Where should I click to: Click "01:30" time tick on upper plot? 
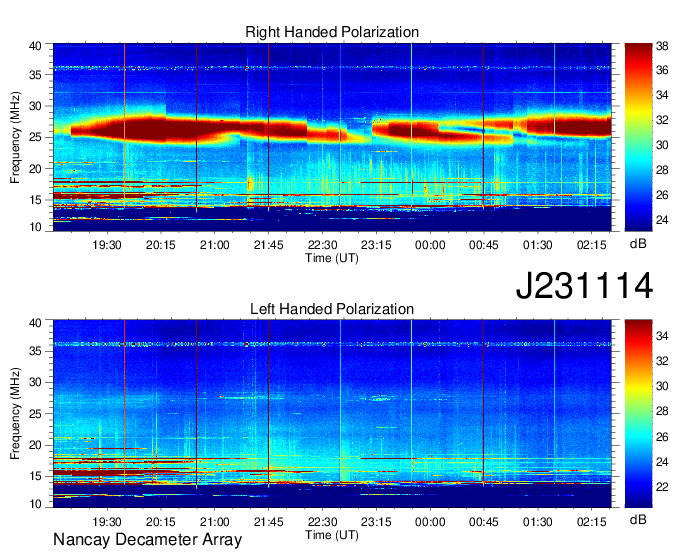tap(537, 245)
